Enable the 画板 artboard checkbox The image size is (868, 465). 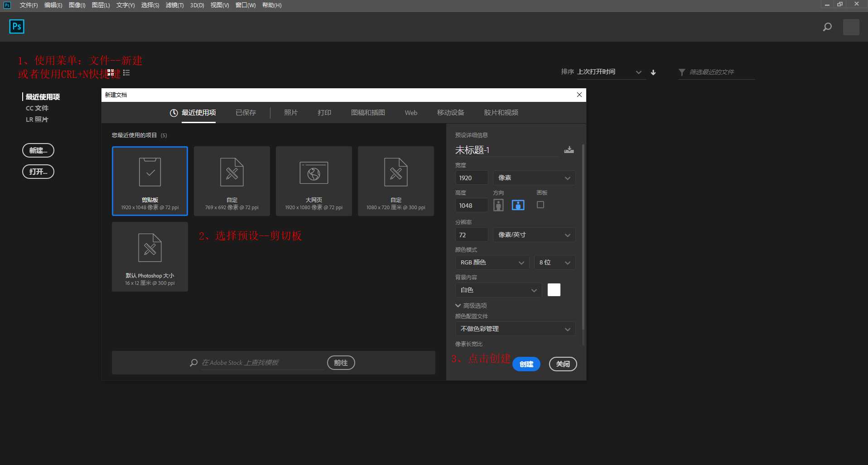(x=540, y=205)
